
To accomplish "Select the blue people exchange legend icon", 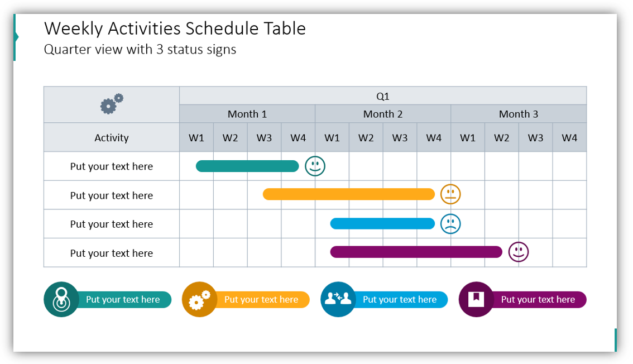I will (338, 300).
